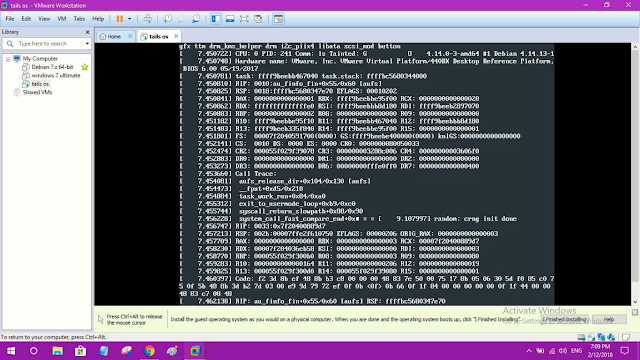Open Chrome from the Windows taskbar

tap(149, 351)
